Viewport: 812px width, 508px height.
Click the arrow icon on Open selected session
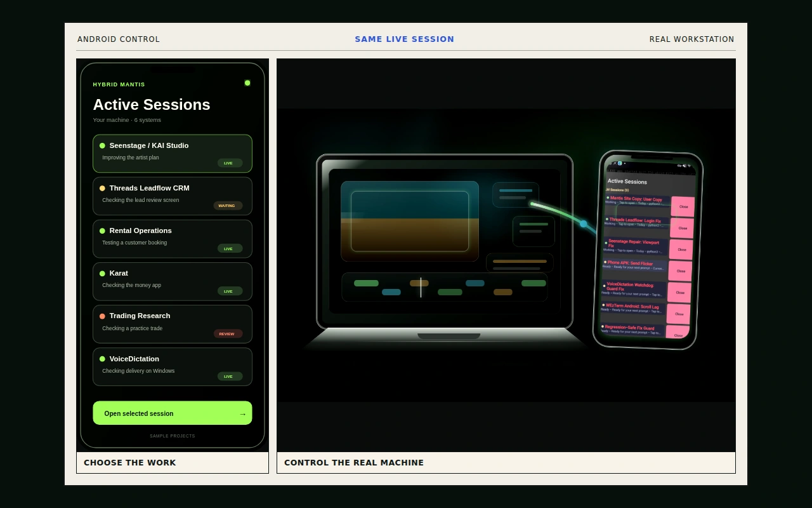(x=242, y=414)
